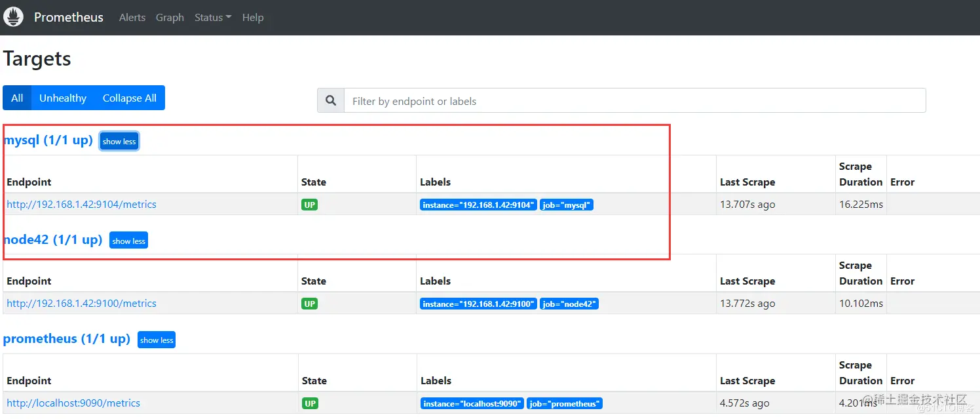Click Endpoint column header in mysql table
This screenshot has width=980, height=419.
[x=29, y=182]
